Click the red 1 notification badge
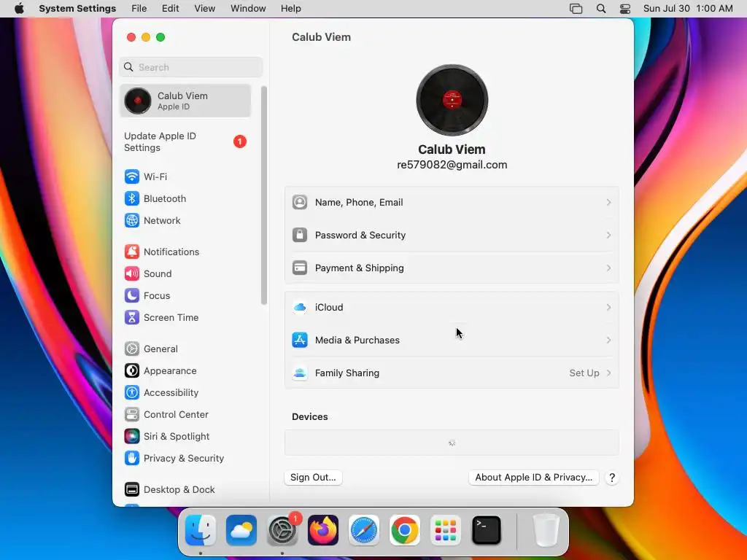This screenshot has width=747, height=560. [239, 141]
